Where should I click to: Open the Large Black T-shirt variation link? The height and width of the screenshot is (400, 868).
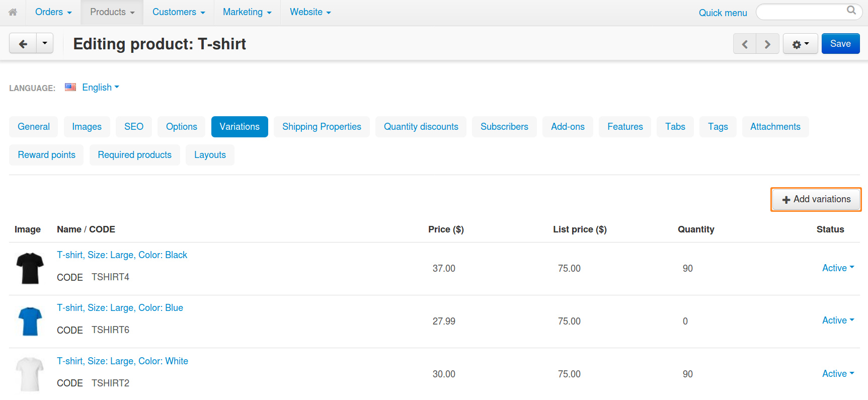(122, 255)
